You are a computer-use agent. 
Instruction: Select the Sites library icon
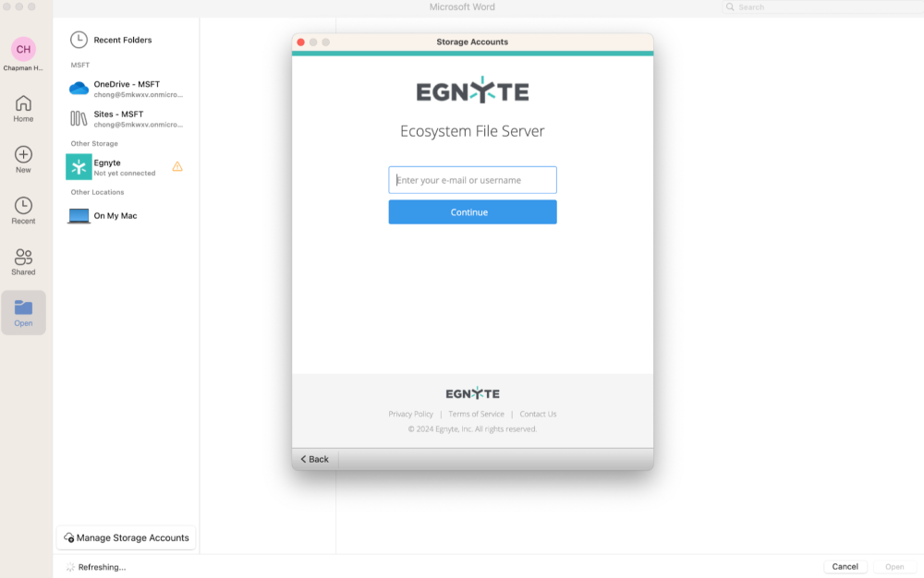(x=79, y=118)
